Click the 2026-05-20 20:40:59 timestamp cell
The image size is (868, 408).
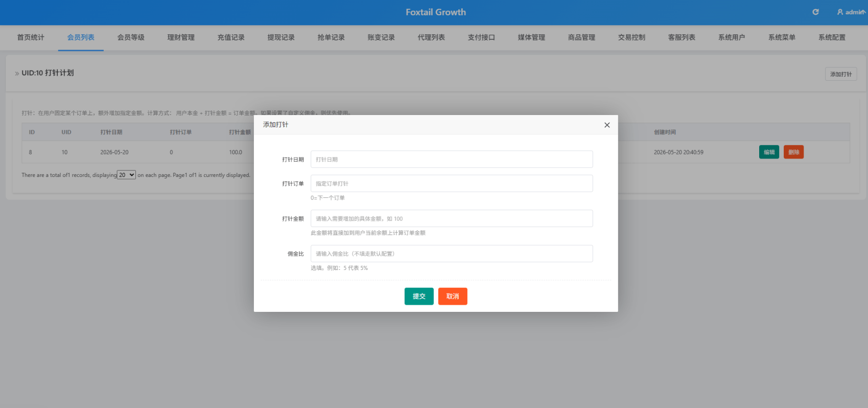[678, 152]
